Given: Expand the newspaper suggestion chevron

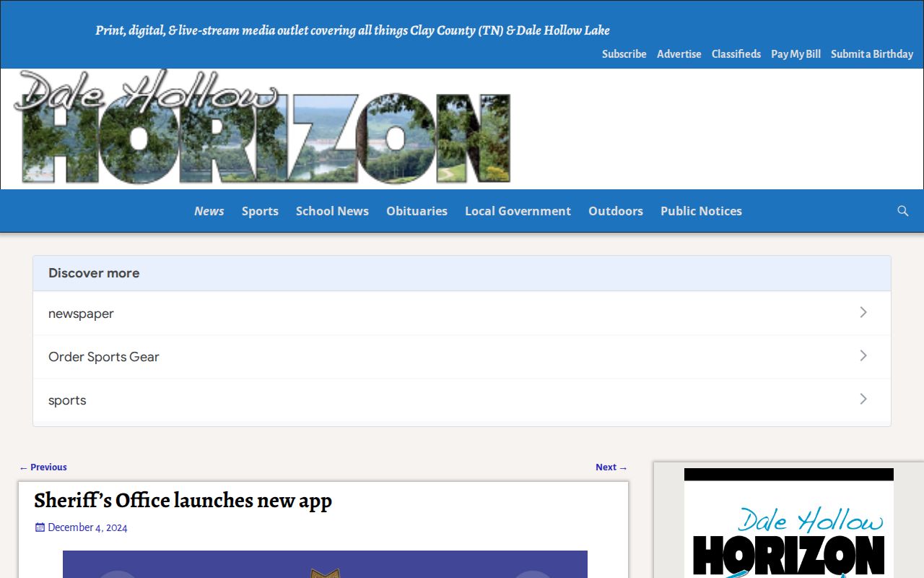Looking at the screenshot, I should (863, 312).
